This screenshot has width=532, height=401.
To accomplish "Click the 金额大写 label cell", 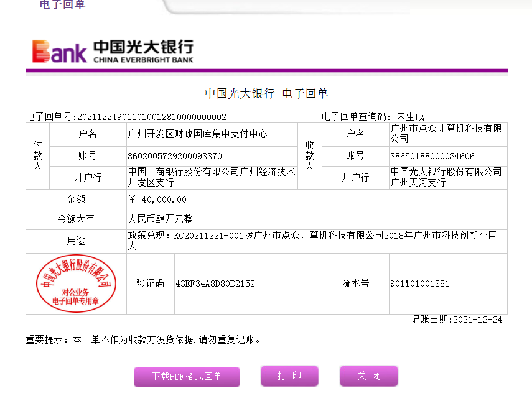I will (76, 219).
